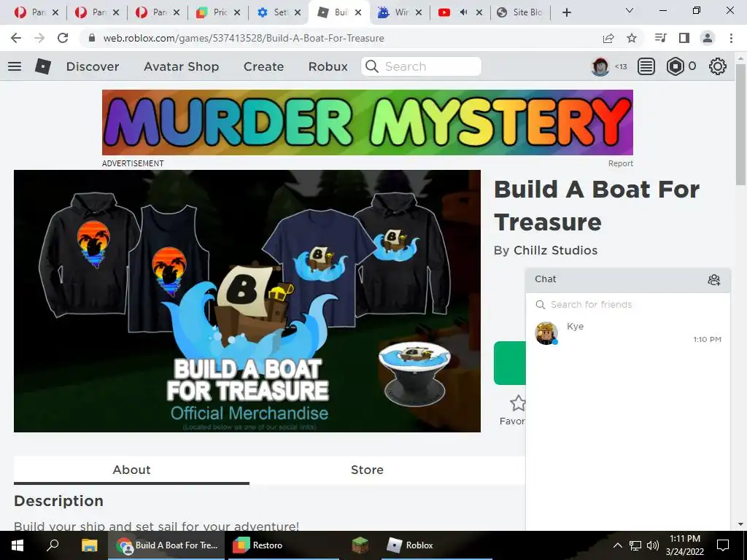The image size is (747, 560).
Task: Toggle the Chrome side panel
Action: coord(684,38)
